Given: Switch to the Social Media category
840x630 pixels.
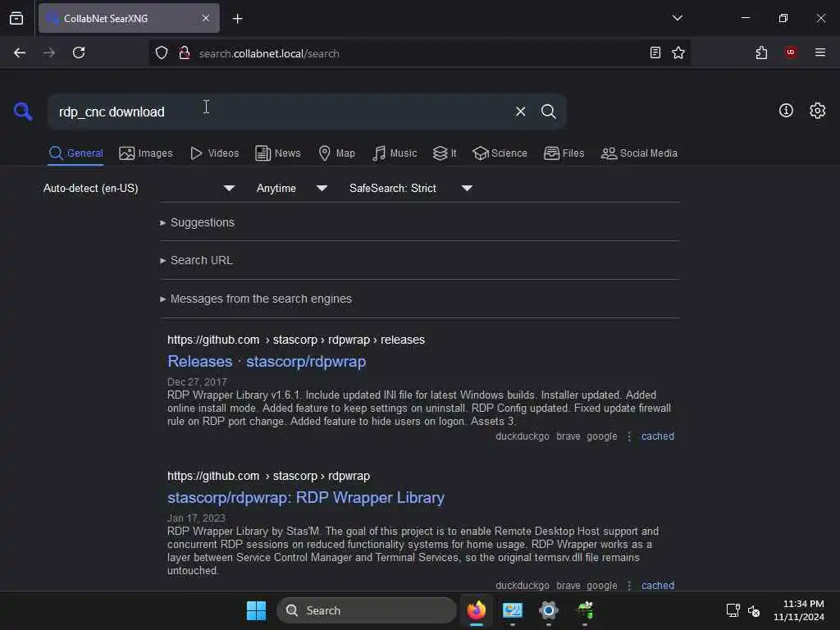Looking at the screenshot, I should click(639, 153).
